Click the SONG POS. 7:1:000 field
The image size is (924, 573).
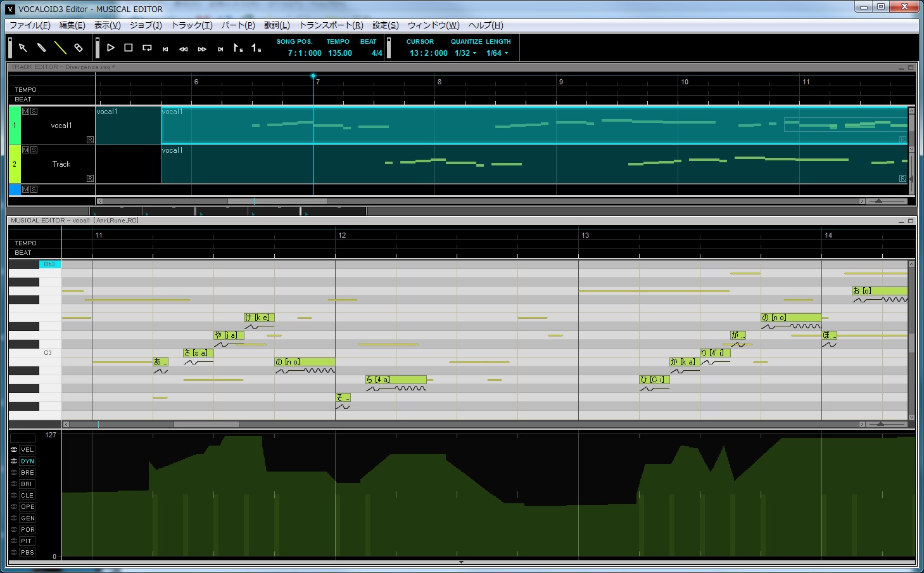[305, 53]
